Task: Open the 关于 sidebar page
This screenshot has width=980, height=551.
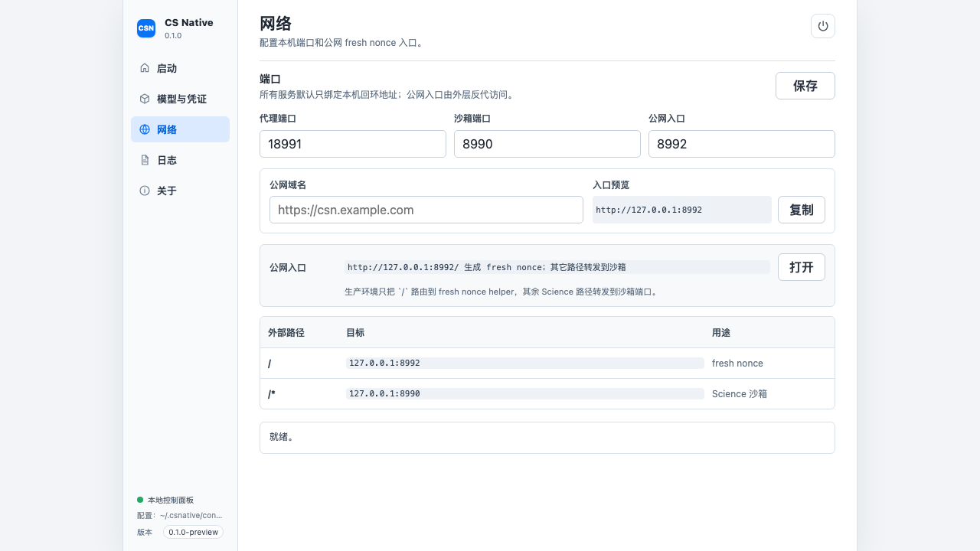Action: pyautogui.click(x=180, y=191)
